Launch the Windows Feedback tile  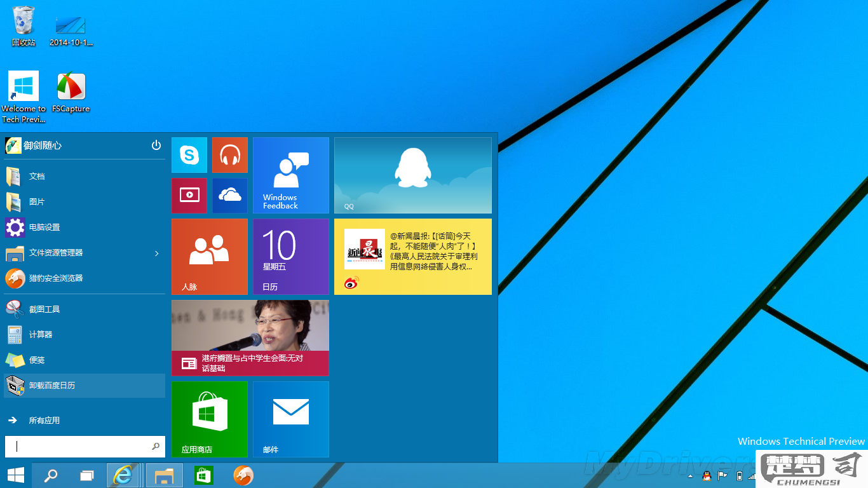click(291, 175)
